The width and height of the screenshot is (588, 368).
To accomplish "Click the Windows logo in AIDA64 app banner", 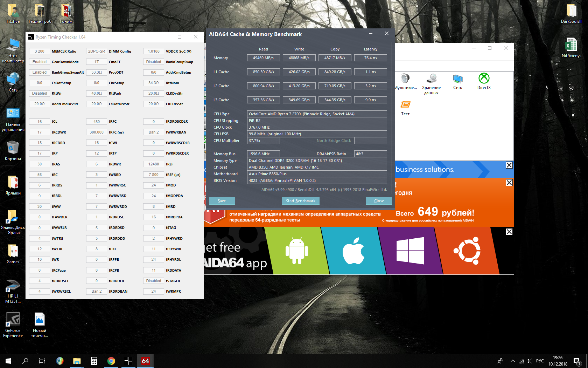I will [x=410, y=251].
